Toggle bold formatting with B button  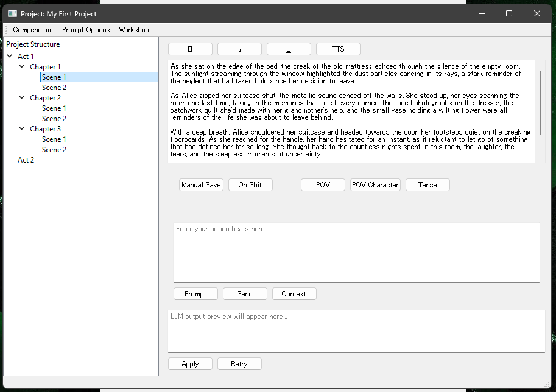[190, 49]
